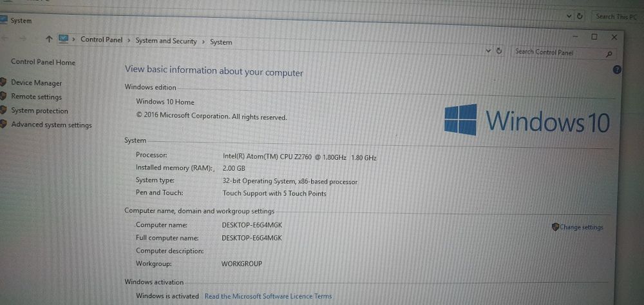Select the 2.00 GB installed memory value
This screenshot has width=644, height=305.
point(234,168)
